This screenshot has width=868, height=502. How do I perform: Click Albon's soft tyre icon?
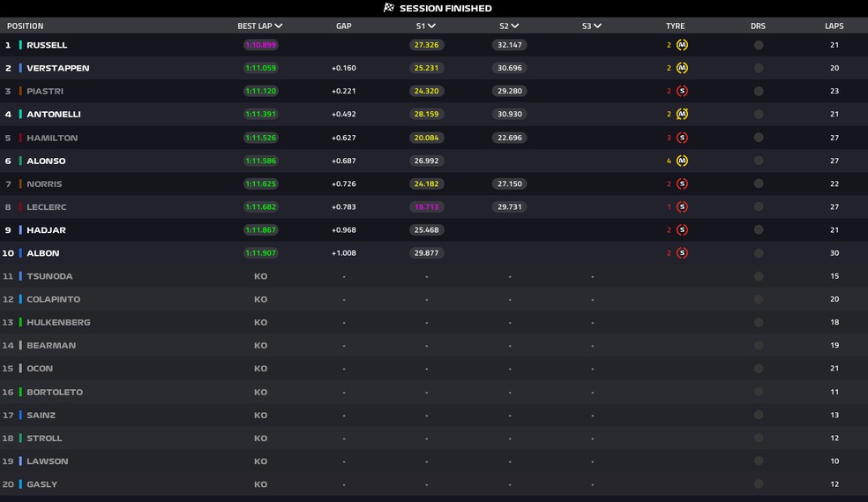[x=682, y=253]
